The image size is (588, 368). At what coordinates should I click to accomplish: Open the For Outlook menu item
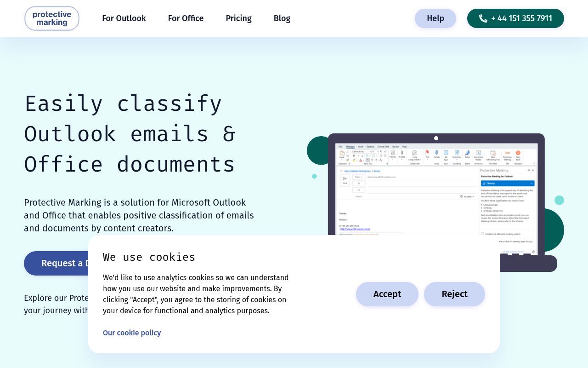[124, 18]
